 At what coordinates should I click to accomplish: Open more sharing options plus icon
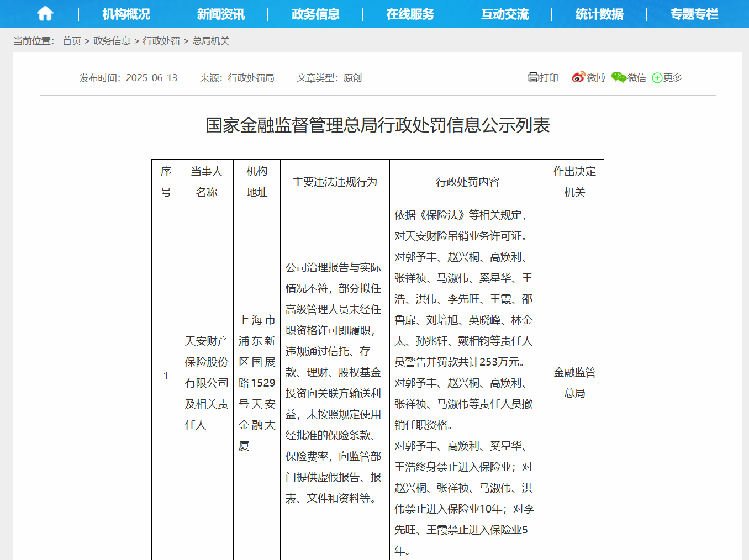click(x=657, y=78)
